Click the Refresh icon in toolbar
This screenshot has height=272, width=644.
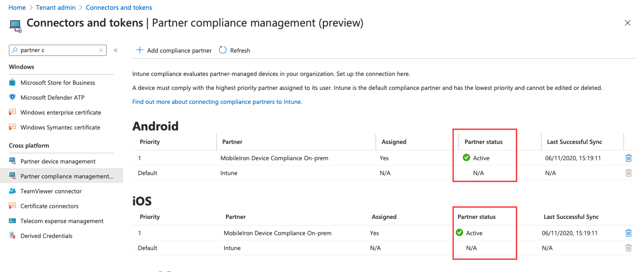(223, 50)
